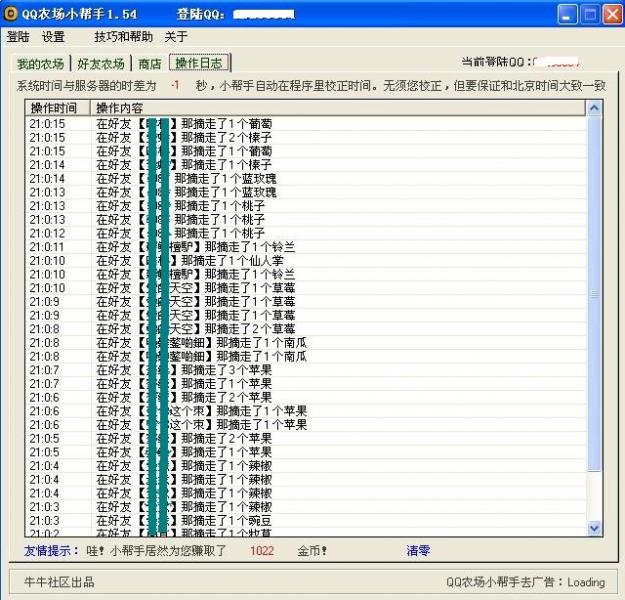Viewport: 625px width, 600px height.
Task: Click the Loading ad status text
Action: point(586,582)
